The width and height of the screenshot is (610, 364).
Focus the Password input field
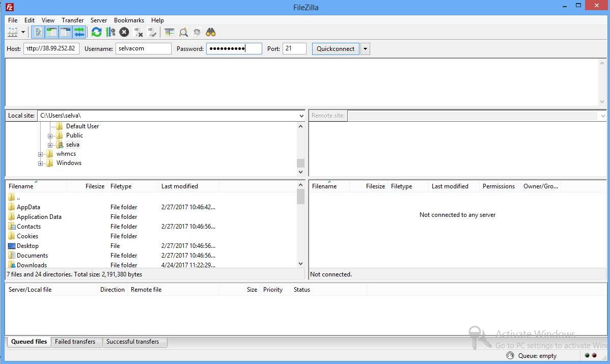point(234,48)
